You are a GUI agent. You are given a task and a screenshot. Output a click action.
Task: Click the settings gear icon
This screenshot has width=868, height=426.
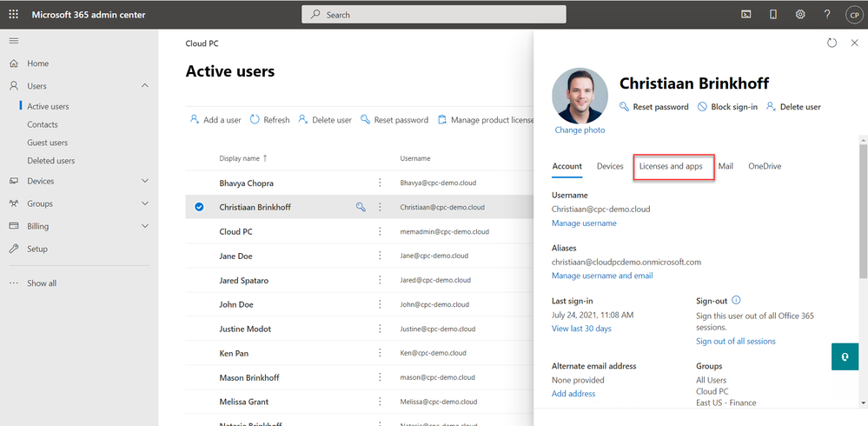(800, 15)
